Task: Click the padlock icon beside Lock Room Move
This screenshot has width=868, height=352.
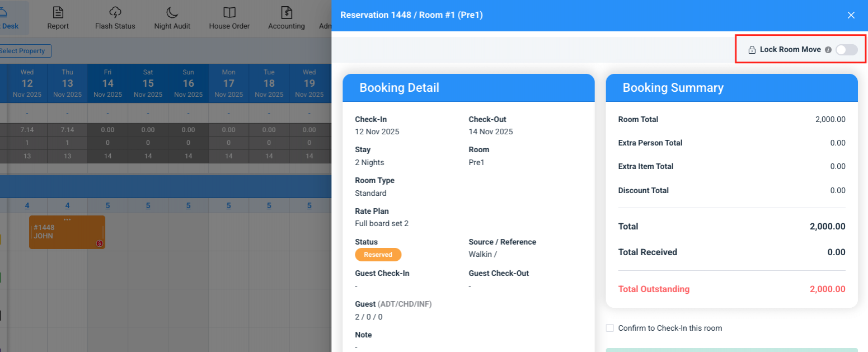Action: point(752,50)
